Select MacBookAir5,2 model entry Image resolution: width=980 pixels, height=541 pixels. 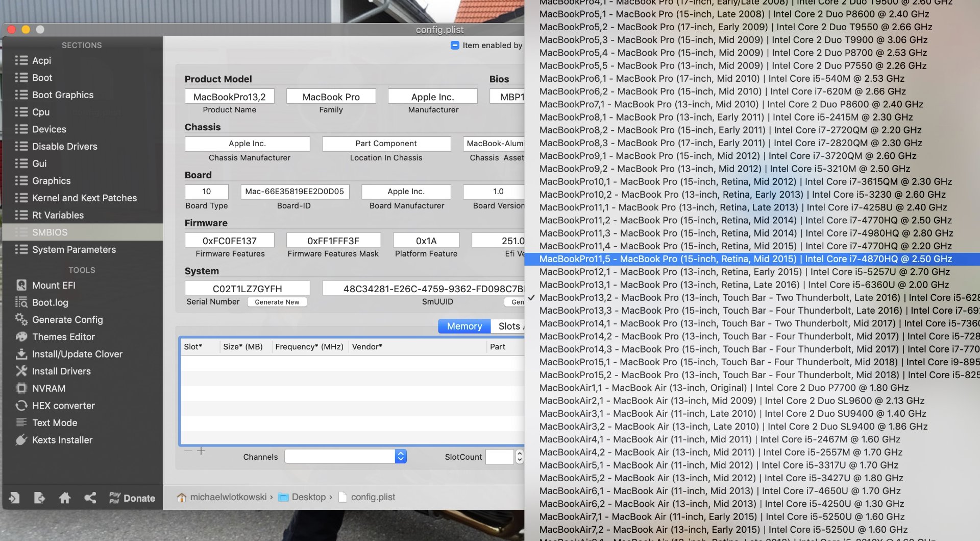tap(752, 478)
